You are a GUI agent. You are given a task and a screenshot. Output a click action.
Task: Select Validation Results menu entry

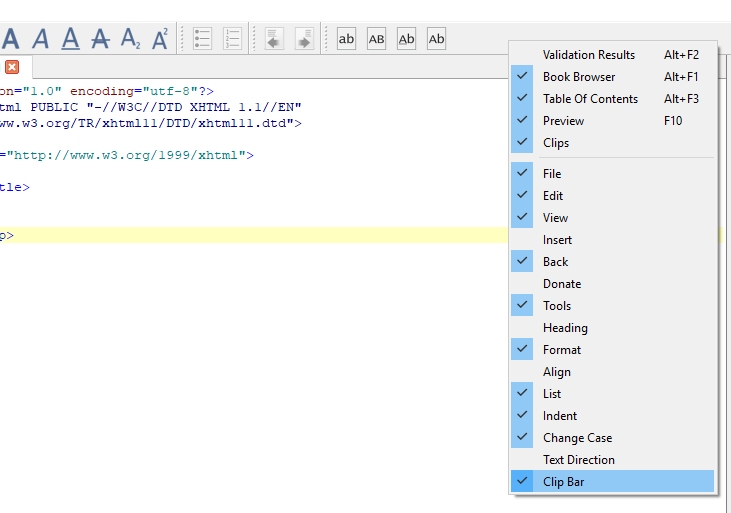coord(588,55)
